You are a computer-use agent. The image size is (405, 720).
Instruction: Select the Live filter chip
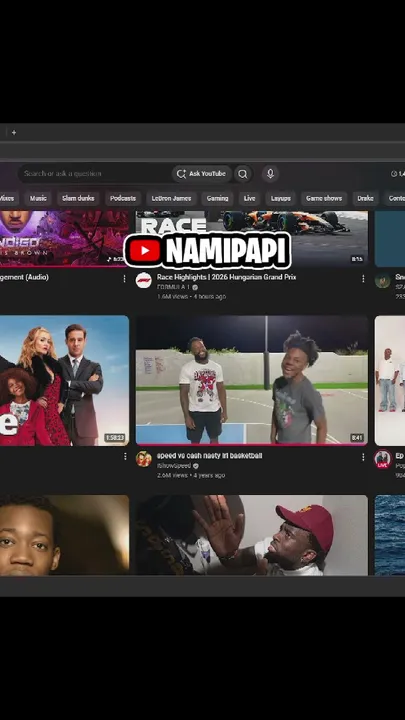tap(249, 198)
